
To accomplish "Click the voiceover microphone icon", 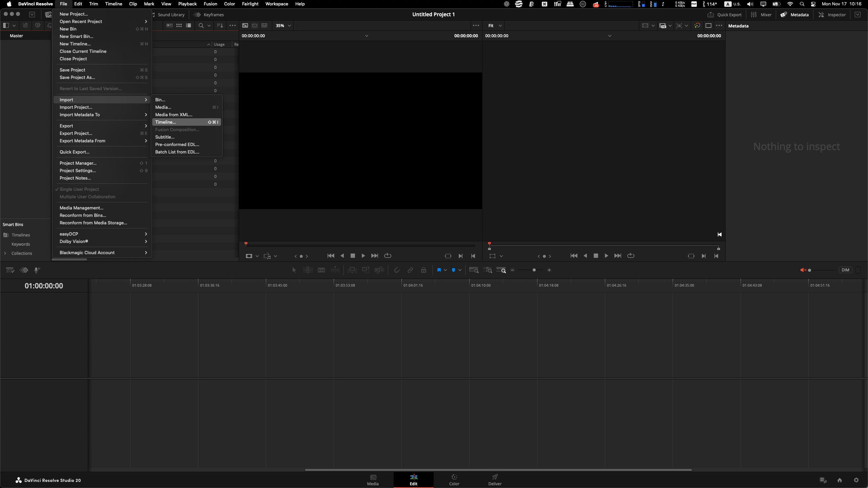I will click(37, 270).
